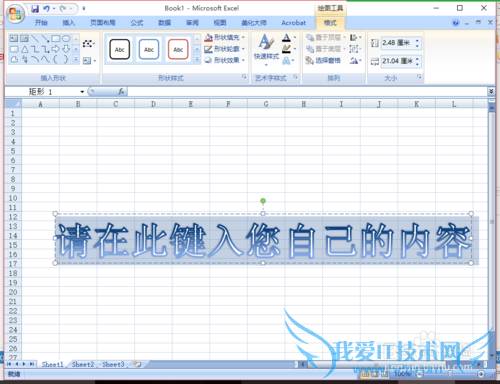Apply the black outline Abc shape style
Viewport: 500px width, 384px height.
pos(120,49)
